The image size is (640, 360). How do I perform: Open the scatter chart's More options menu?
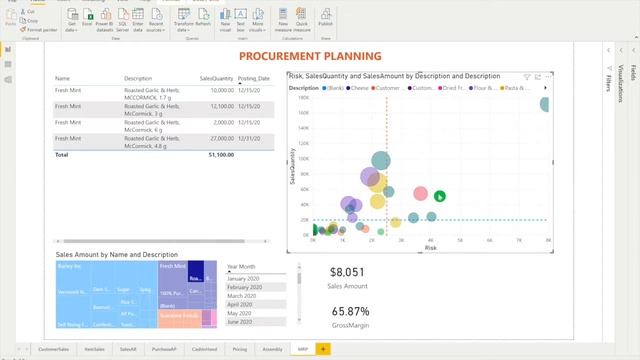coord(548,76)
